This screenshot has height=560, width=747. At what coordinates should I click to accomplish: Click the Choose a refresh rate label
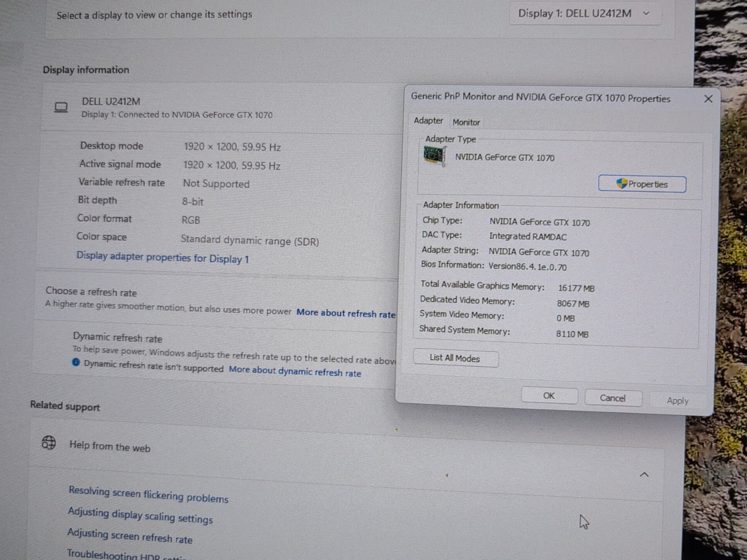point(91,292)
